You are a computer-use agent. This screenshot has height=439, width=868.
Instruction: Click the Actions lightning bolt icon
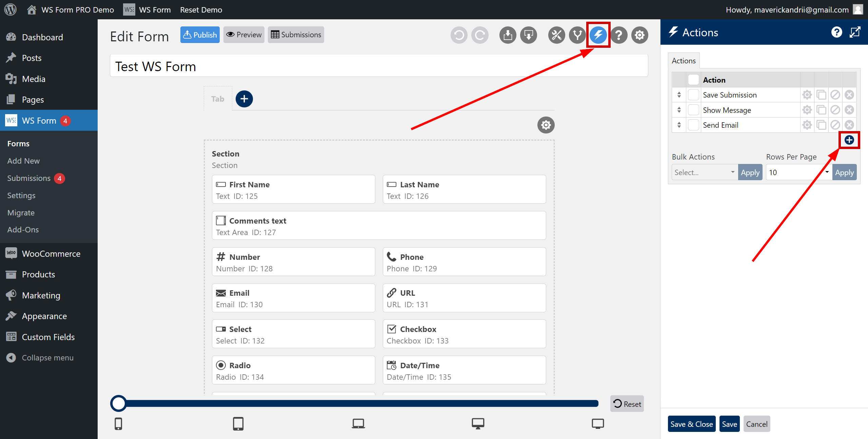598,35
